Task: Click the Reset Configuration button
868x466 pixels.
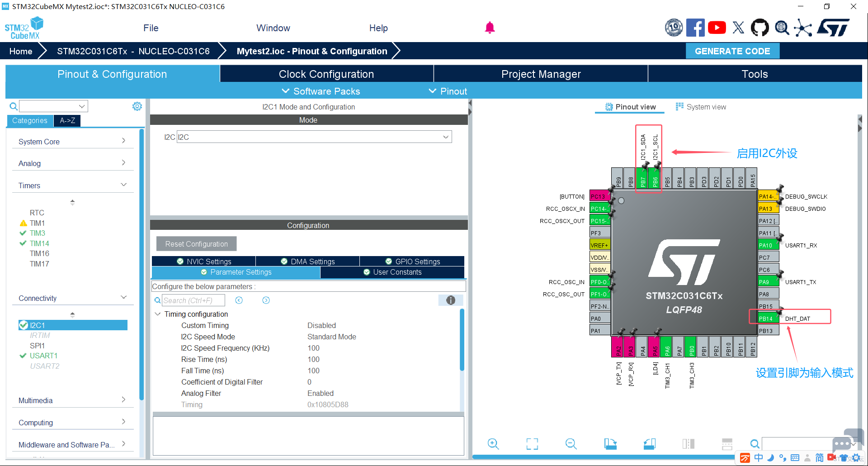Action: pos(197,244)
